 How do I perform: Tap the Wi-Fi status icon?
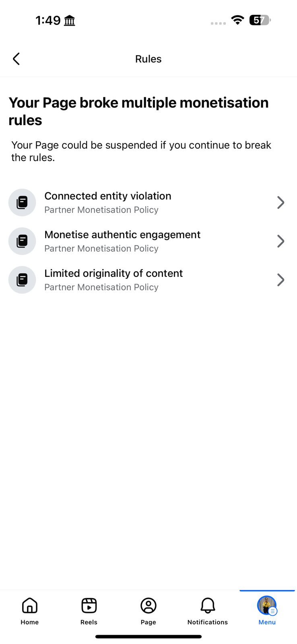pyautogui.click(x=238, y=20)
